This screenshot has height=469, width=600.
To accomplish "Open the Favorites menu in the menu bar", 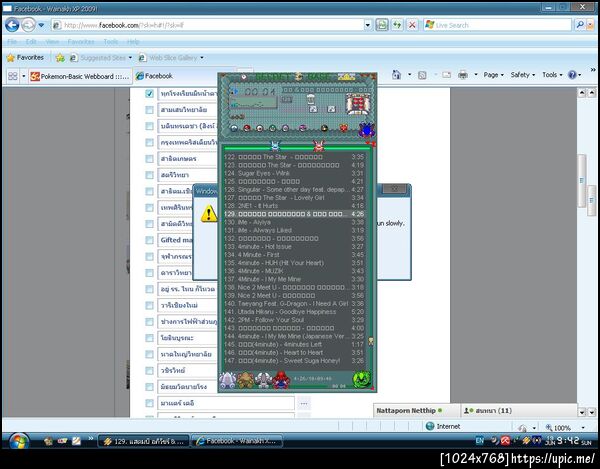I will (81, 42).
